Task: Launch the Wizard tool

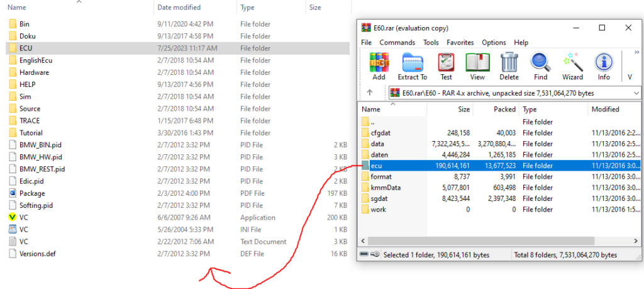Action: [x=572, y=66]
